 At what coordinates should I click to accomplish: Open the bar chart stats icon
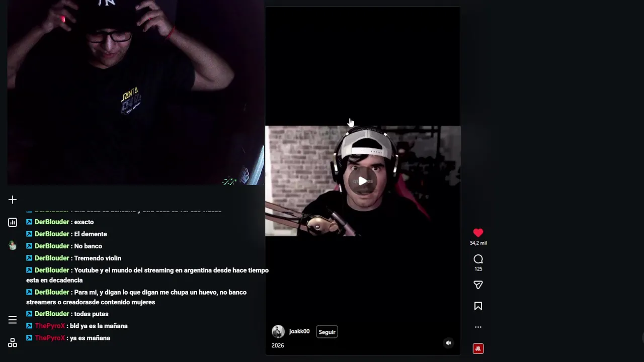(x=13, y=222)
